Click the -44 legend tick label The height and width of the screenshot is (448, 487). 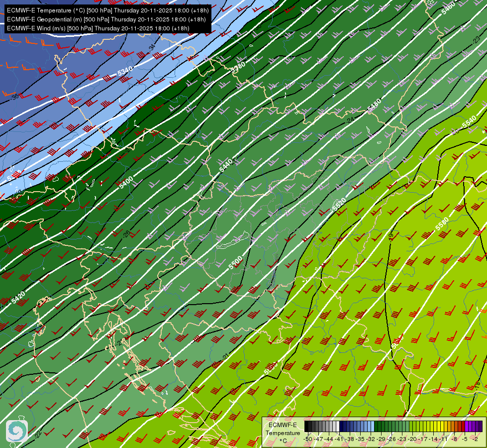pyautogui.click(x=329, y=439)
